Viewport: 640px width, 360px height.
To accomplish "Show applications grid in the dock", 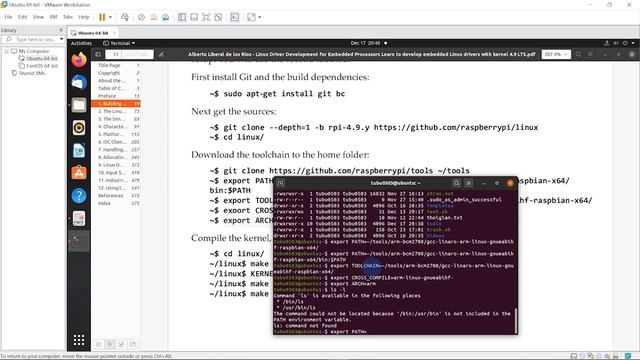I will [x=79, y=340].
